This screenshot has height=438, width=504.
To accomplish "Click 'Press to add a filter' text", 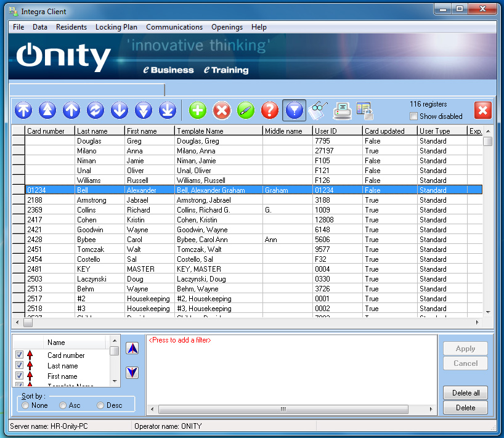I will [x=180, y=340].
